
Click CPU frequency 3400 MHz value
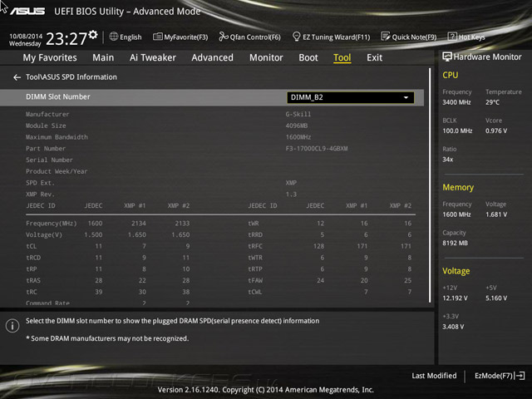[456, 102]
